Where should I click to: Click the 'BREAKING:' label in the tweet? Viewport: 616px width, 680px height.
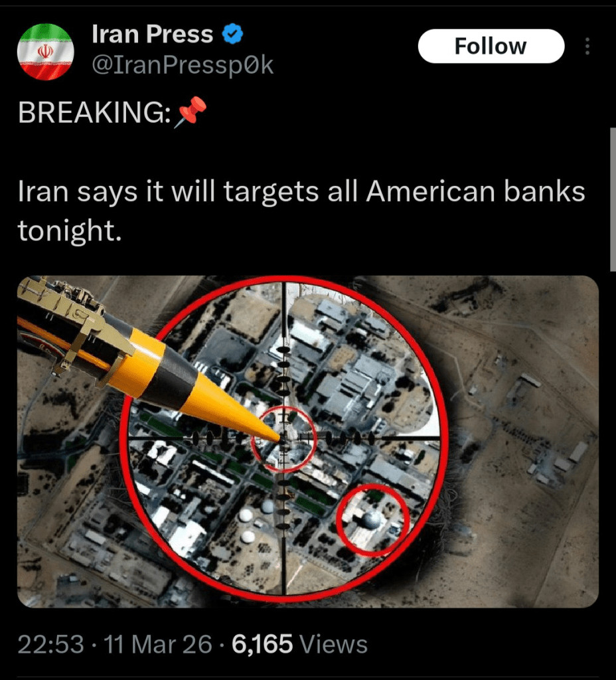pyautogui.click(x=94, y=112)
